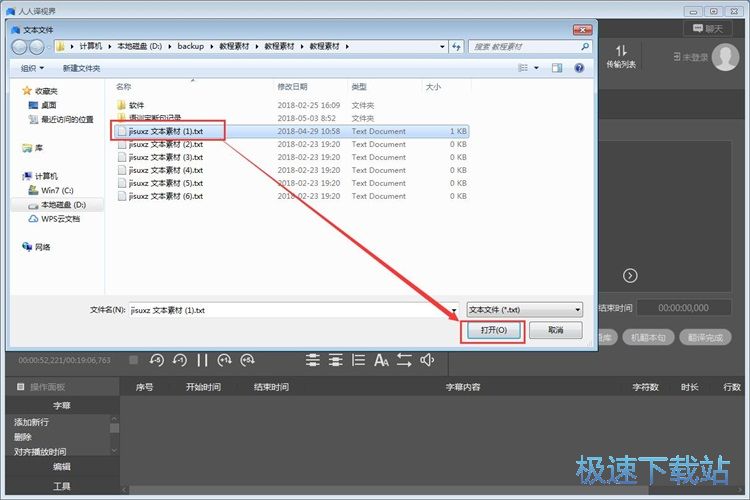This screenshot has height=500, width=750.
Task: Open the file type 文本文件 (*.txt) dropdown
Action: (x=525, y=310)
